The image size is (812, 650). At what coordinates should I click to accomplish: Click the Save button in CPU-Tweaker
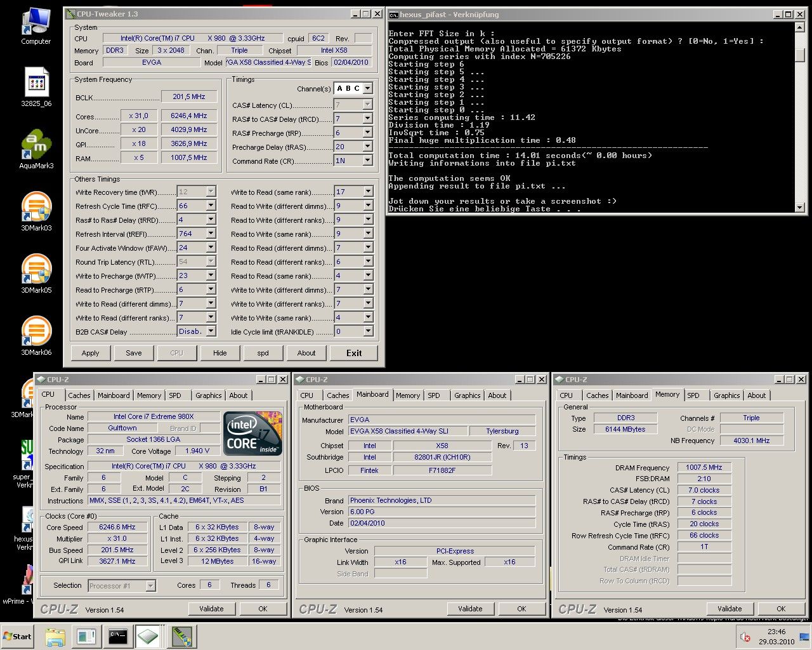point(134,353)
